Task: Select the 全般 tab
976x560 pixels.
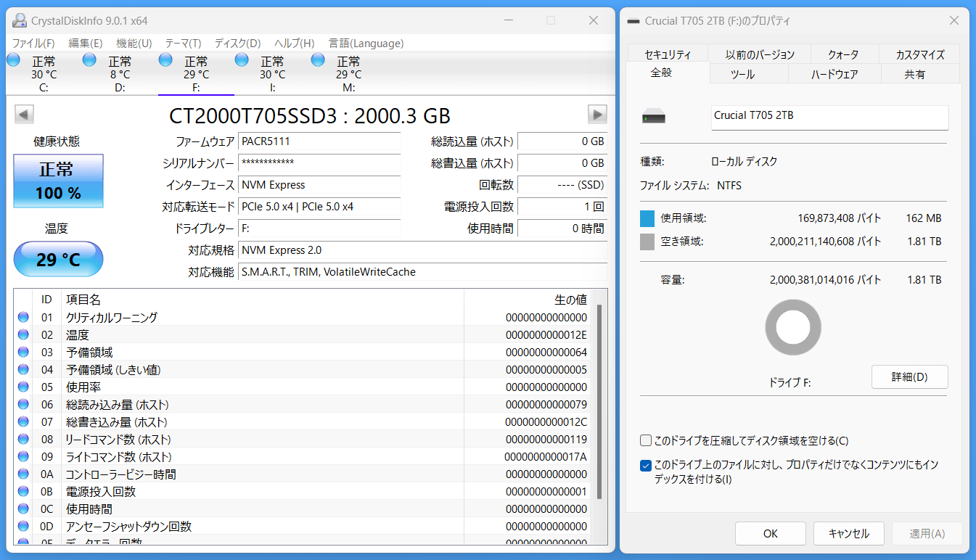Action: tap(668, 73)
